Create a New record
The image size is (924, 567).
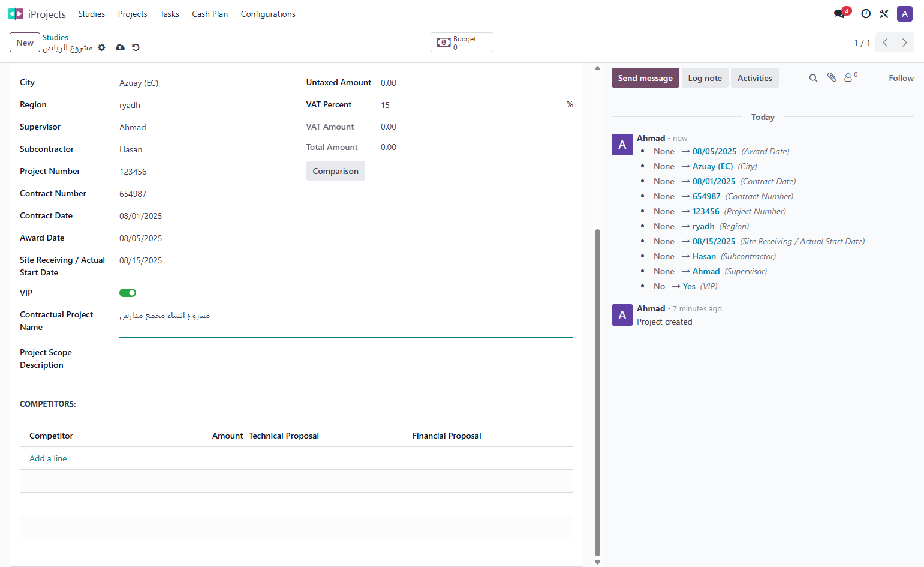click(x=25, y=43)
